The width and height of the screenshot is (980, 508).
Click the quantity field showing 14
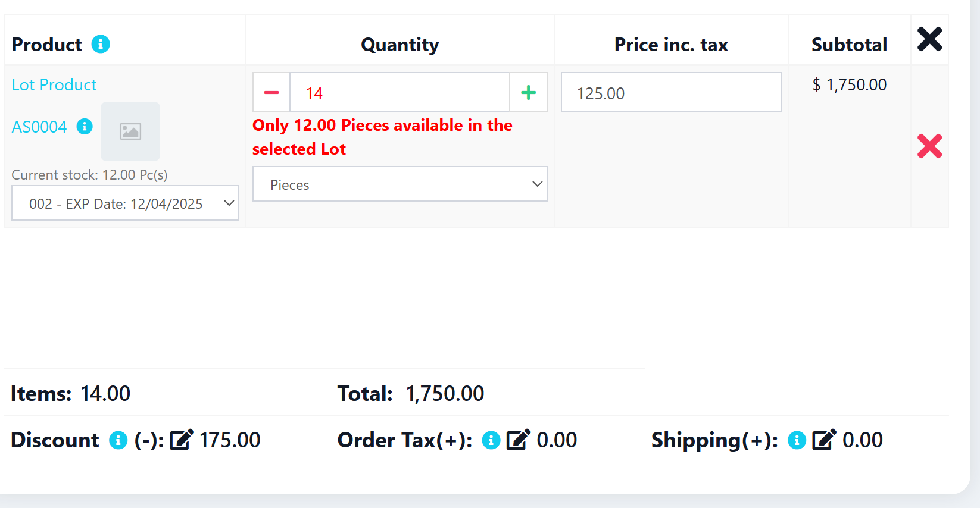(400, 93)
